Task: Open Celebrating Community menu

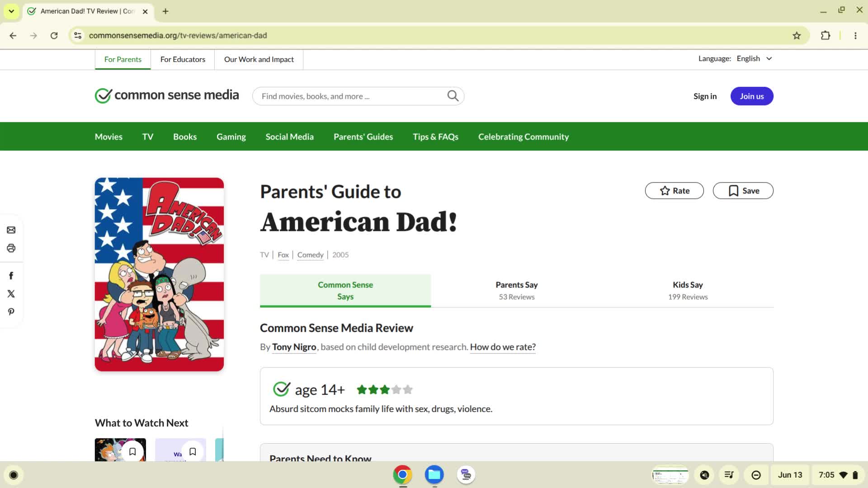Action: 524,136
